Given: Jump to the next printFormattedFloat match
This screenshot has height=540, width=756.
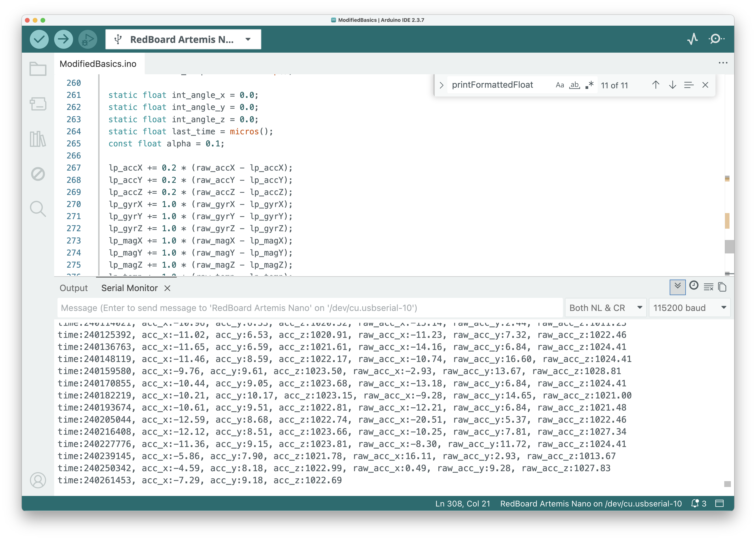Looking at the screenshot, I should coord(672,85).
